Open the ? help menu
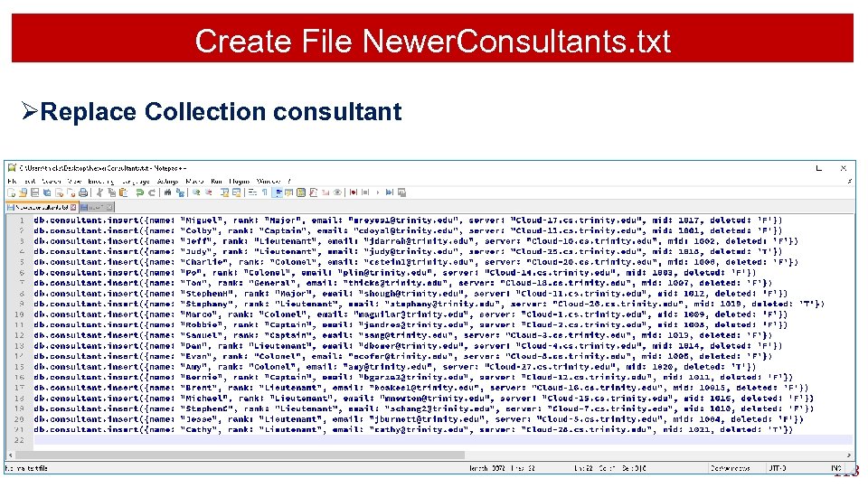Viewport: 868px width, 488px height. 289,181
